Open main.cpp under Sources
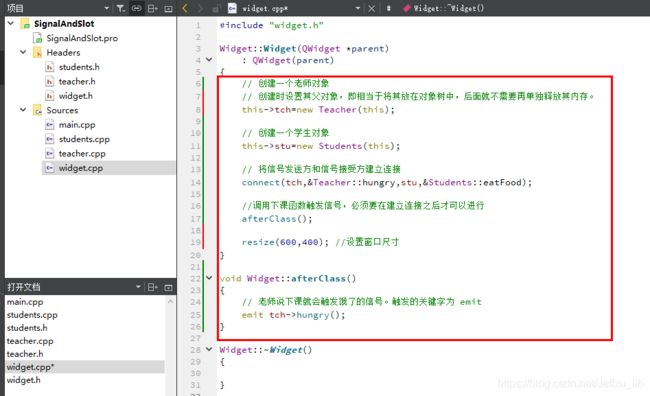 (x=77, y=125)
